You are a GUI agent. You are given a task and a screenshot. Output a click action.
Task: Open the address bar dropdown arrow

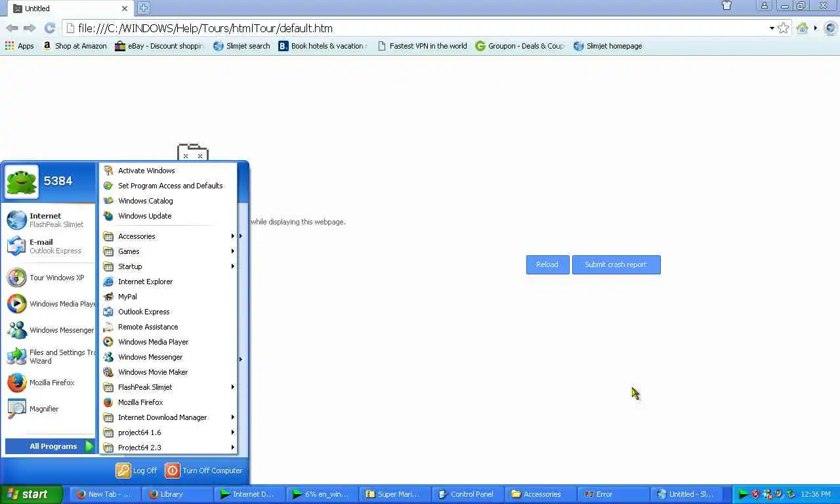[771, 28]
